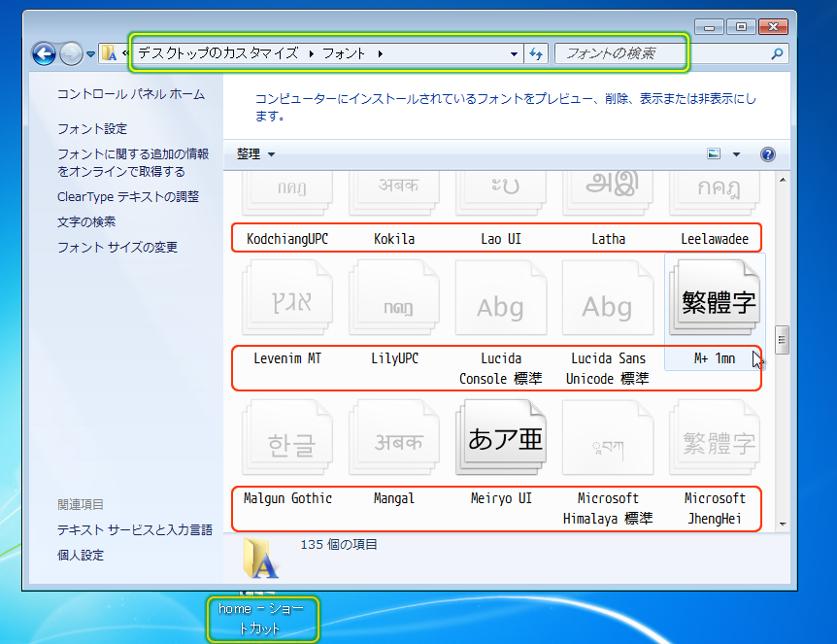Open the 整理 organize menu

pyautogui.click(x=255, y=154)
